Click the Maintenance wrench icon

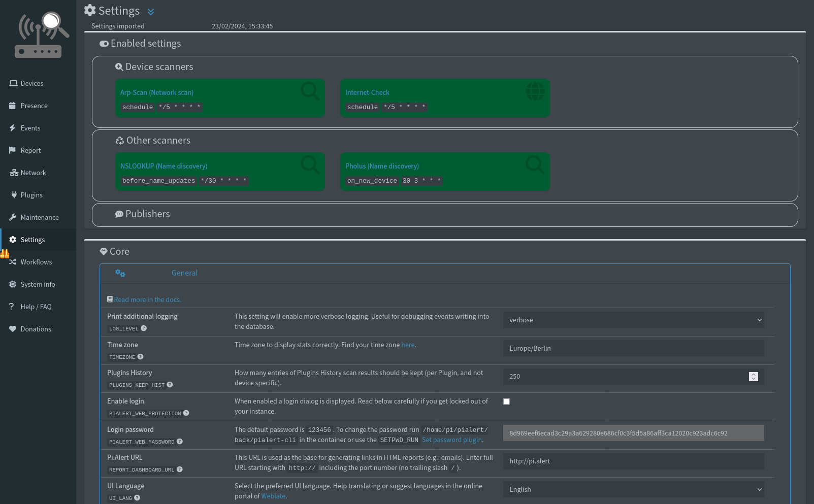[x=13, y=217]
